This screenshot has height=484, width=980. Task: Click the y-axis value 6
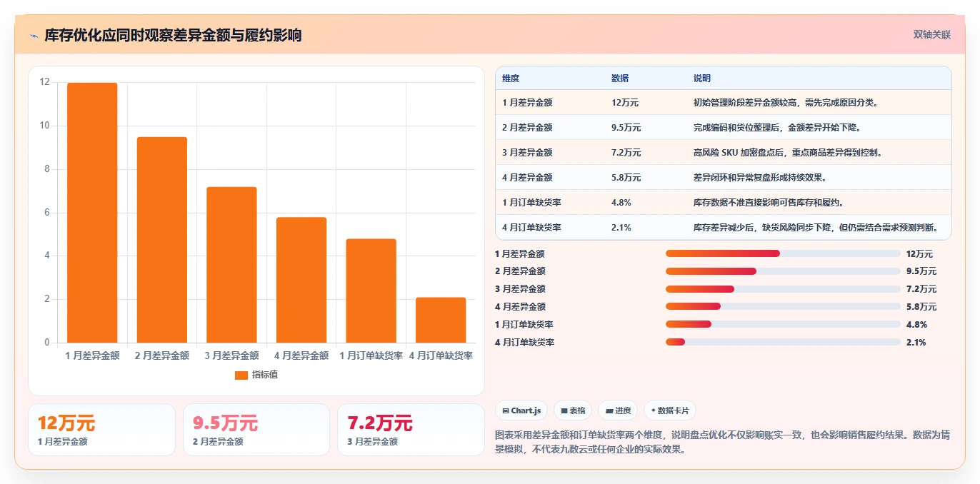click(x=47, y=213)
